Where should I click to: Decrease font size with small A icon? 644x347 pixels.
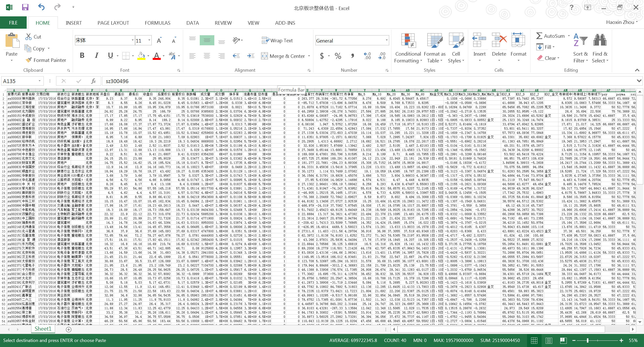[174, 41]
